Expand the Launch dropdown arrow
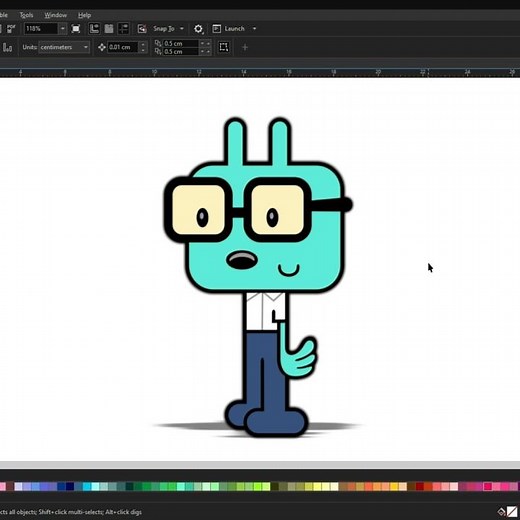 pyautogui.click(x=254, y=29)
